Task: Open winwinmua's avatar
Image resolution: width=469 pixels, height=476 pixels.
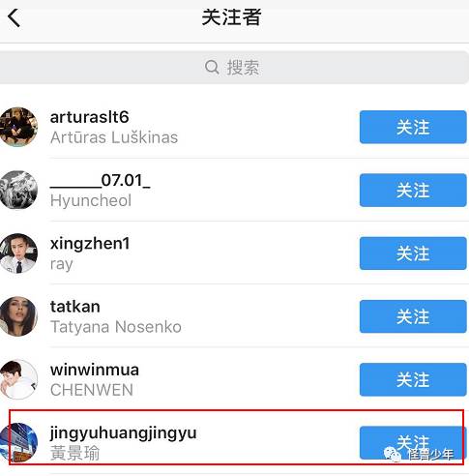Action: pos(18,379)
